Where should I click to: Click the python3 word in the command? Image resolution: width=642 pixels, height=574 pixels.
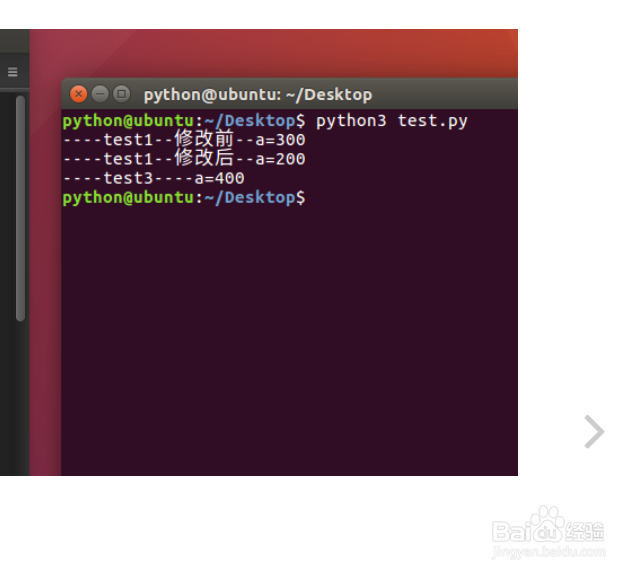(351, 121)
